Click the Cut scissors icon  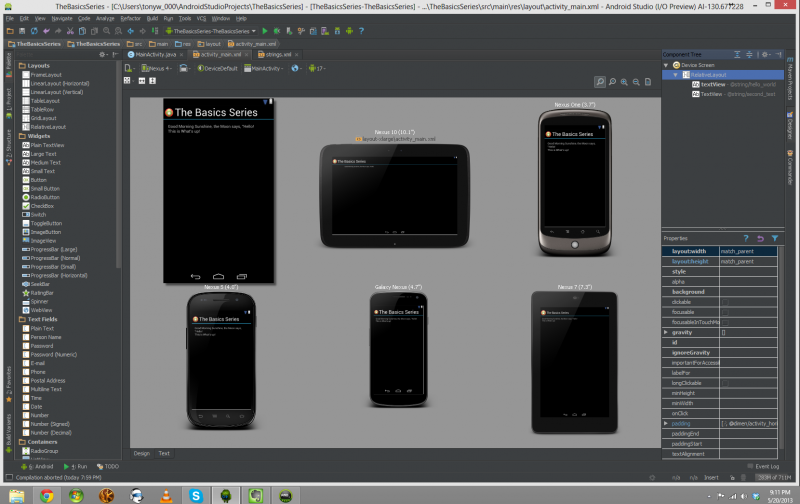click(70, 31)
